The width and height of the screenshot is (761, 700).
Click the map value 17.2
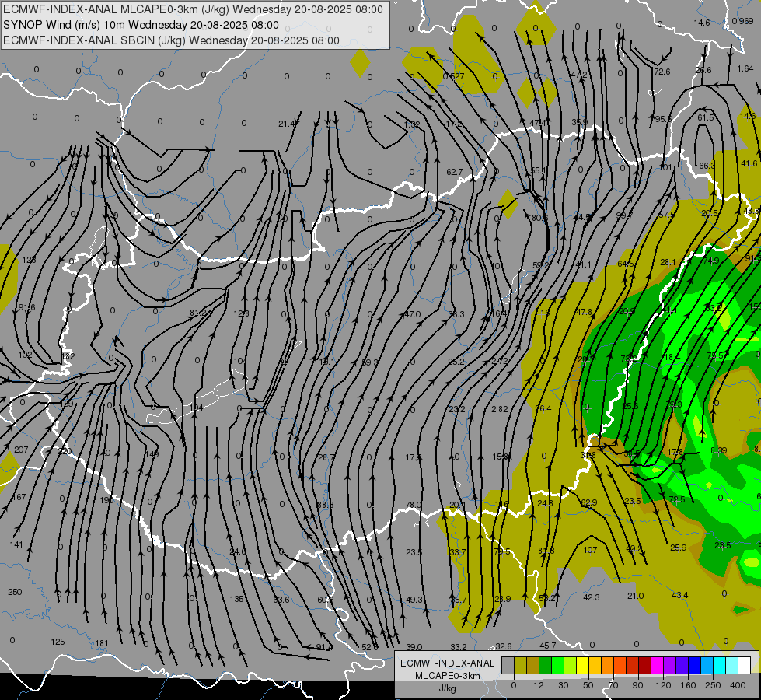pos(454,124)
